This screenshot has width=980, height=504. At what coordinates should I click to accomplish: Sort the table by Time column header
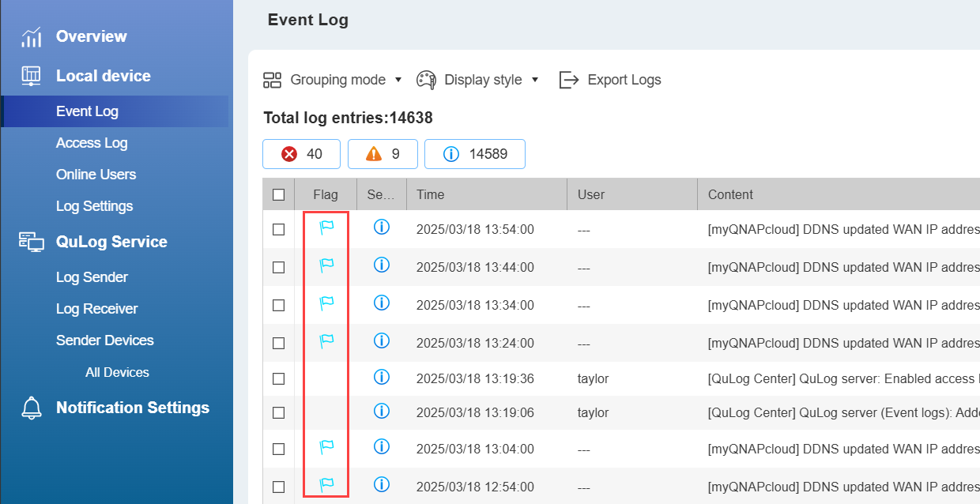pos(431,194)
